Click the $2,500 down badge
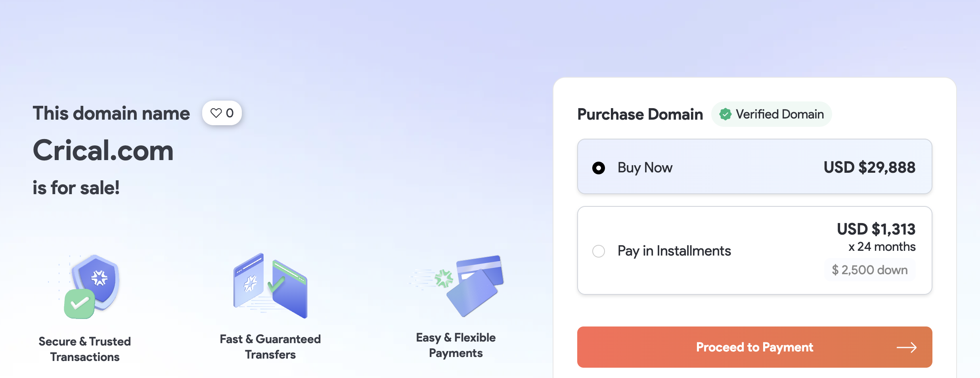Viewport: 980px width, 378px height. click(x=870, y=270)
